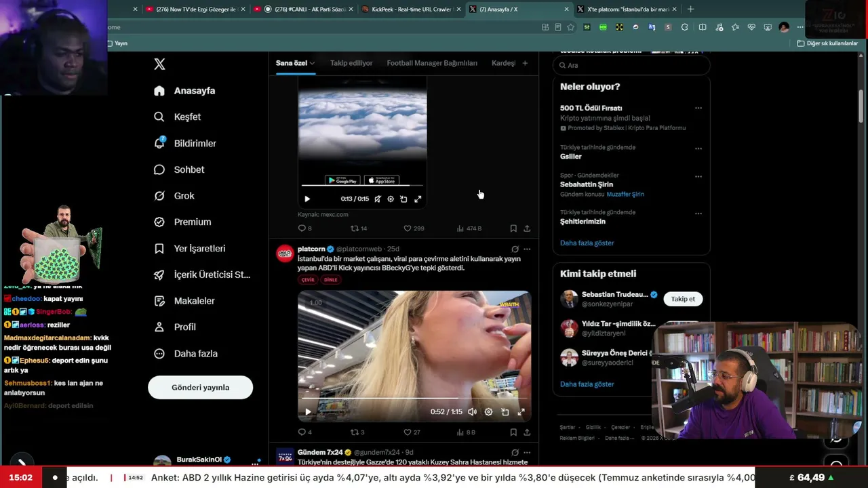
Task: Switch to Now TV'de Ezgi Gözeger tab
Action: click(195, 9)
